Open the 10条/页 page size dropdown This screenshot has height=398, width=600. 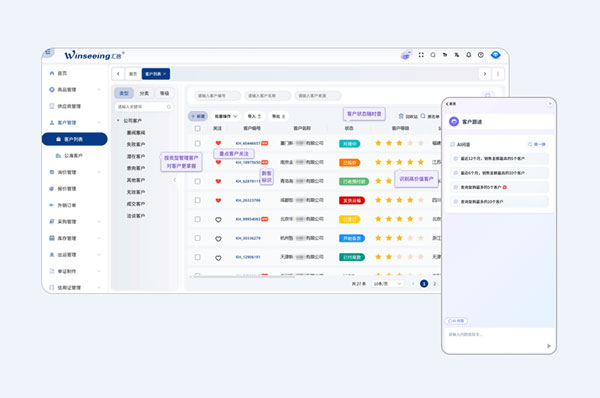[388, 284]
